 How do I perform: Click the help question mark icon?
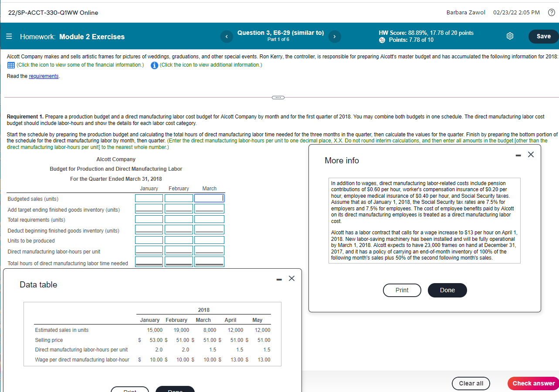pyautogui.click(x=551, y=13)
